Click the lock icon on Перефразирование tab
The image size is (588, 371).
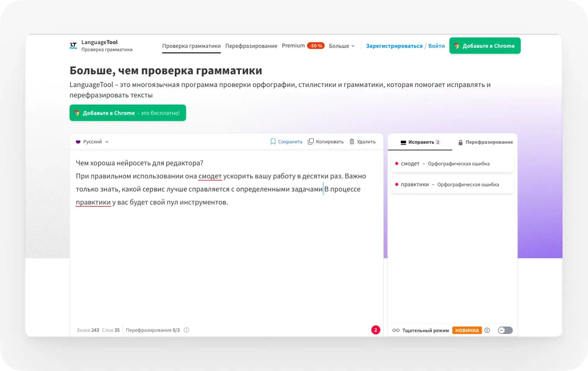click(x=460, y=143)
